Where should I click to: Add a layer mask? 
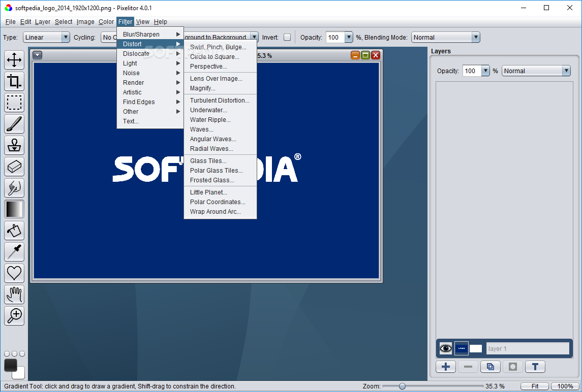click(x=512, y=367)
